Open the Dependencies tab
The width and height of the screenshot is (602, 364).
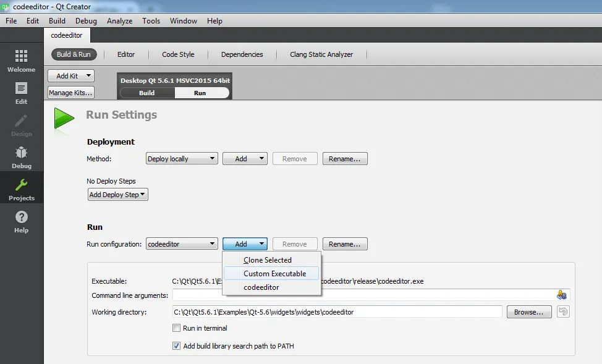point(242,54)
